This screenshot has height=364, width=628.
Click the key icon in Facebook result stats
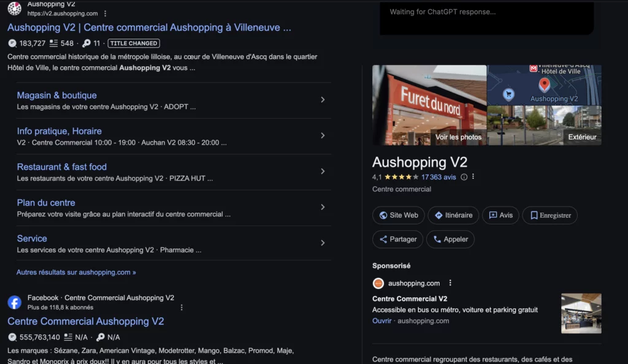tap(101, 337)
